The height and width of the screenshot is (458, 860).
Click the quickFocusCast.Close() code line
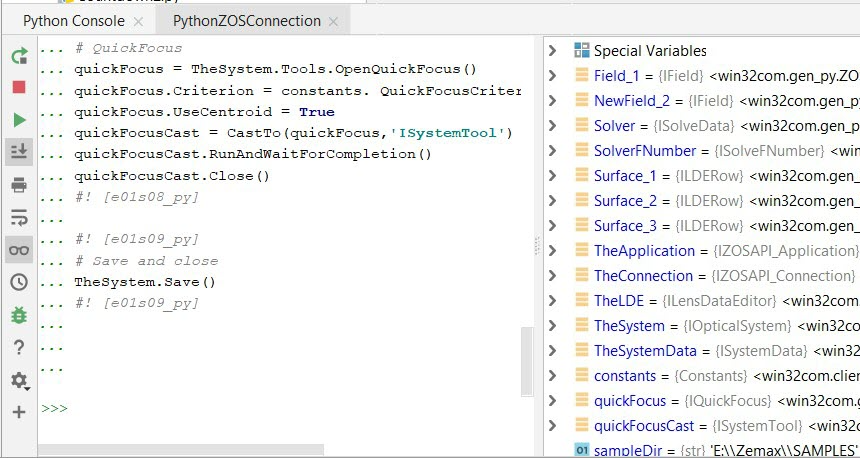172,176
